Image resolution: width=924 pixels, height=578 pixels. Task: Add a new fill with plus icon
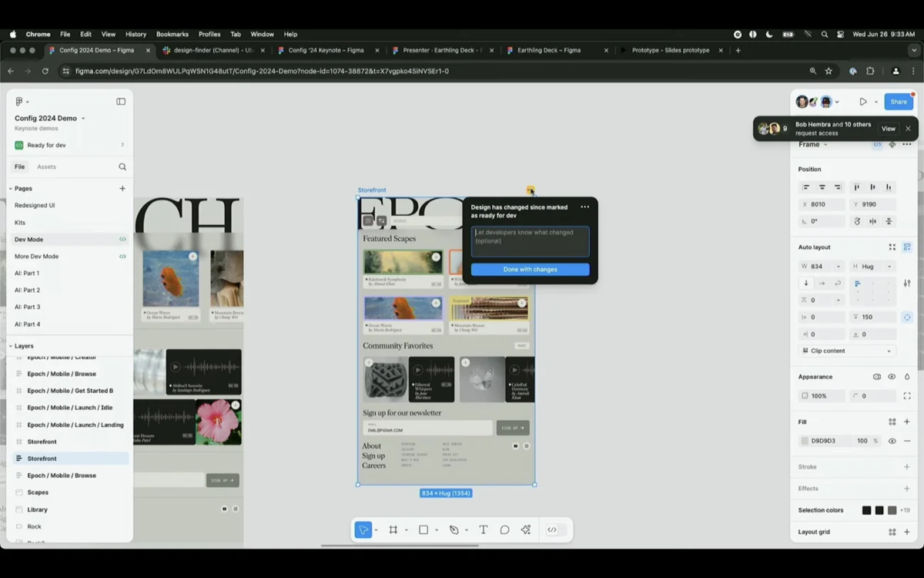[x=907, y=422]
